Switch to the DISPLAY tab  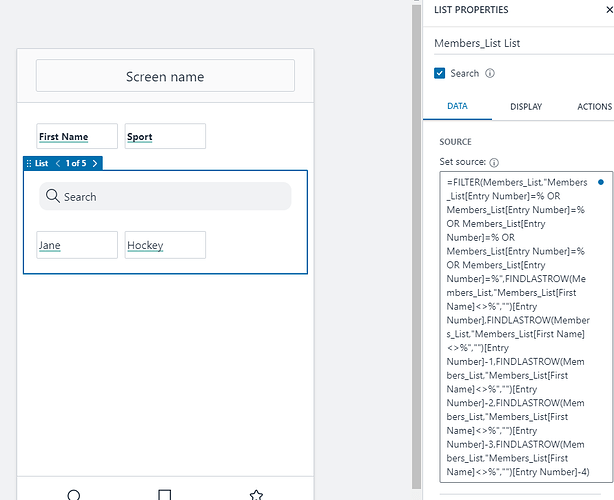(526, 106)
